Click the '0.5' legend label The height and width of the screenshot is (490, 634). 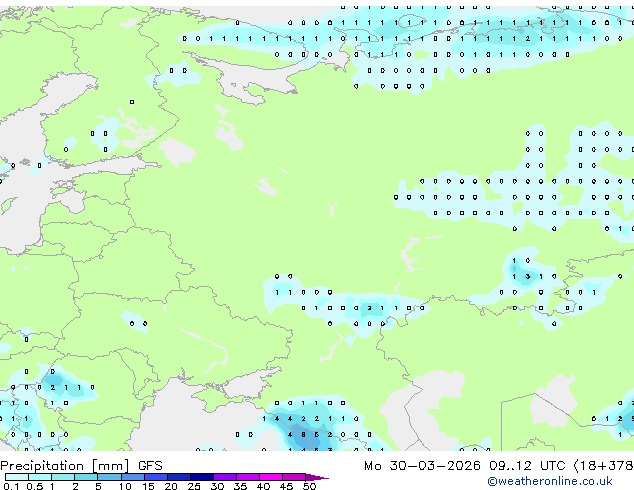pos(34,486)
